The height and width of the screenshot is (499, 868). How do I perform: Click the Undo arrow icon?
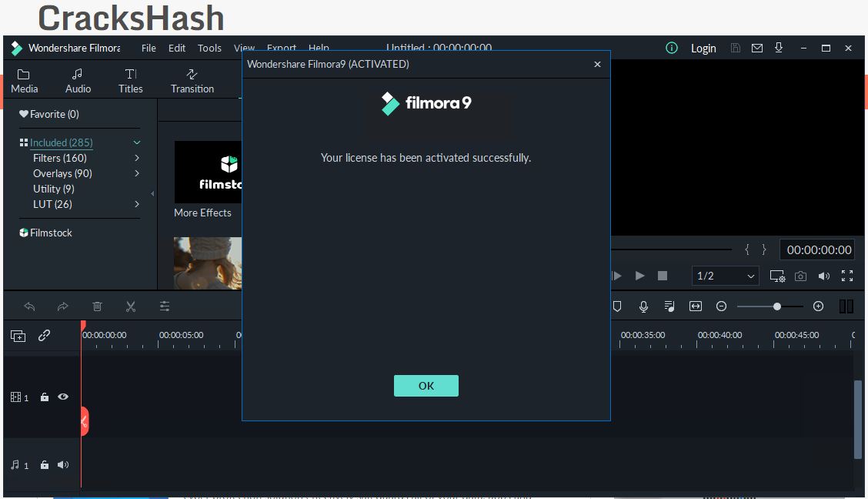(29, 306)
